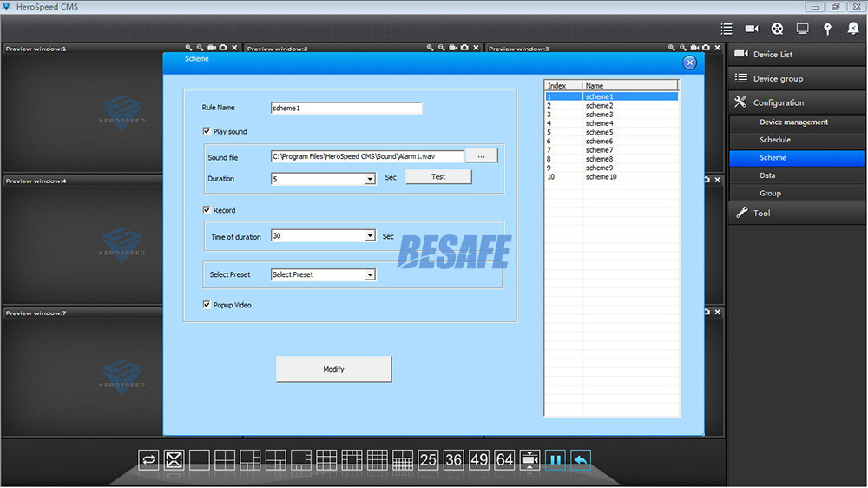The height and width of the screenshot is (488, 868).
Task: Switch to single-window layout
Action: (x=200, y=459)
